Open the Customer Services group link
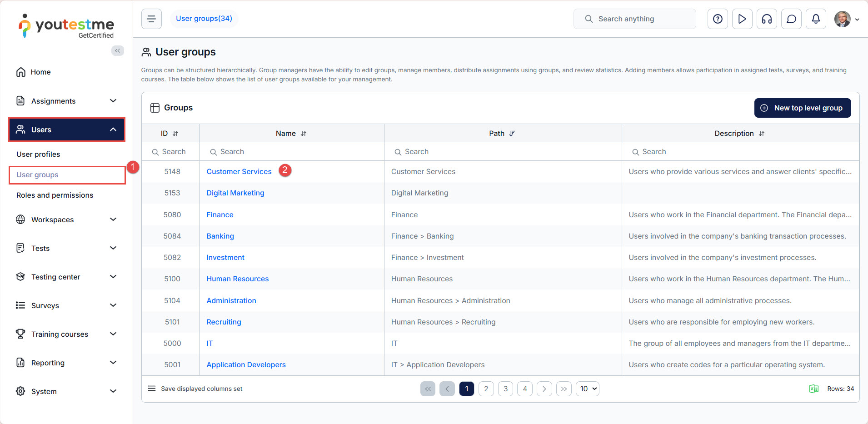868x424 pixels. point(239,171)
